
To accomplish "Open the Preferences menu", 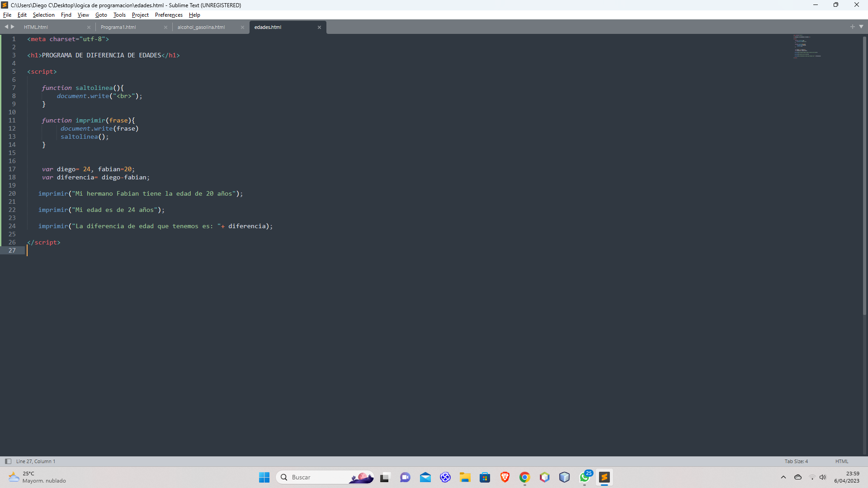I will coord(169,15).
